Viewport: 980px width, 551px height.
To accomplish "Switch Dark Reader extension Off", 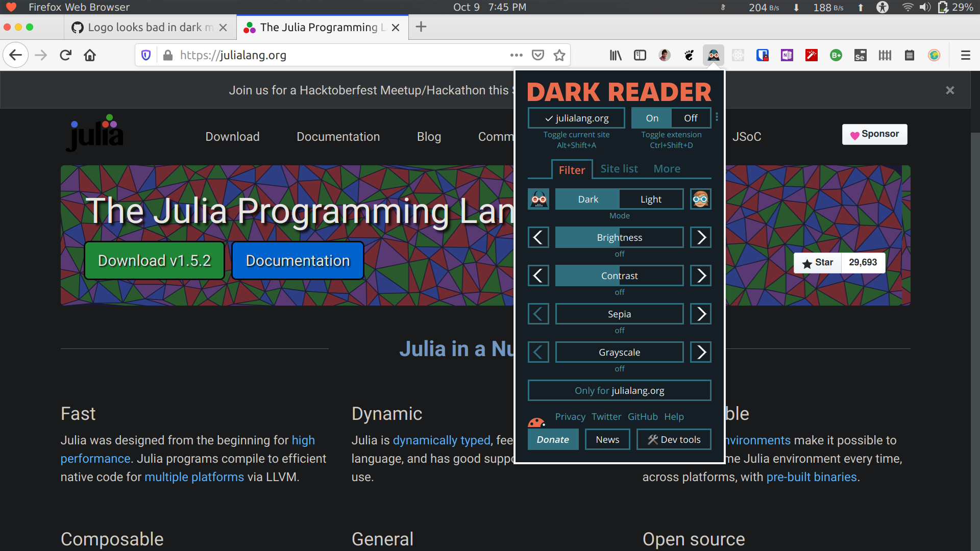I will click(x=691, y=118).
